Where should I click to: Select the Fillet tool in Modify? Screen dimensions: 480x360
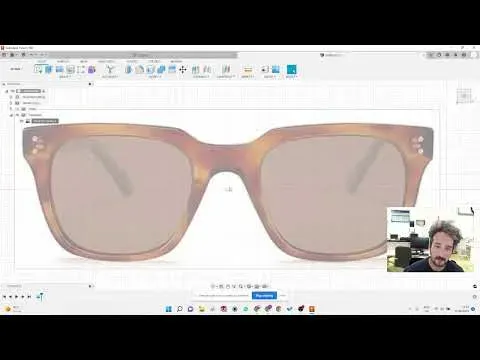140,69
